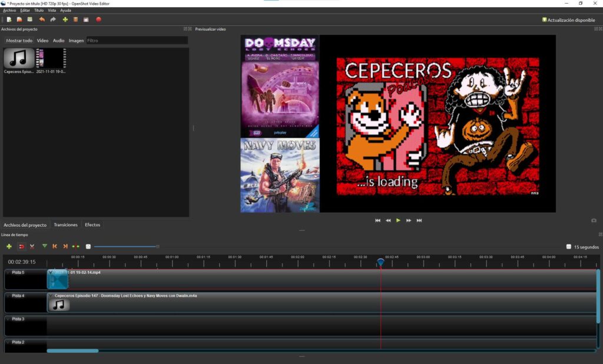Click the Open Project folder icon
This screenshot has height=364, width=603.
[19, 19]
